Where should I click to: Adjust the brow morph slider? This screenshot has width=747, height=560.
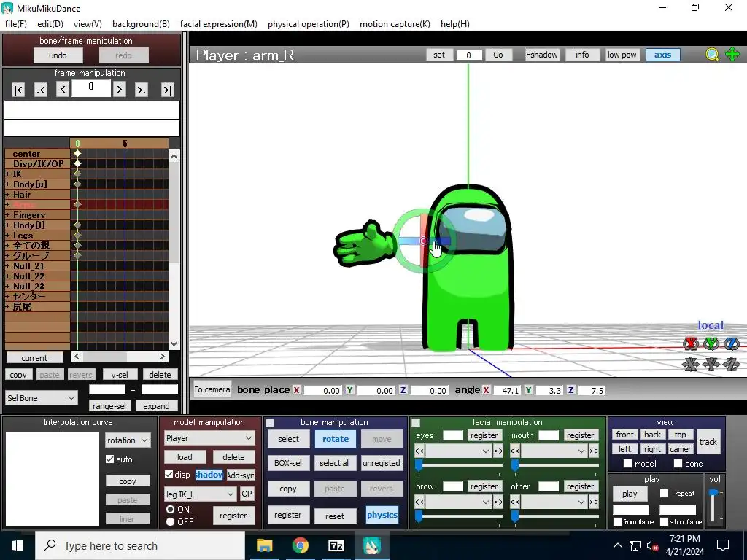point(419,517)
